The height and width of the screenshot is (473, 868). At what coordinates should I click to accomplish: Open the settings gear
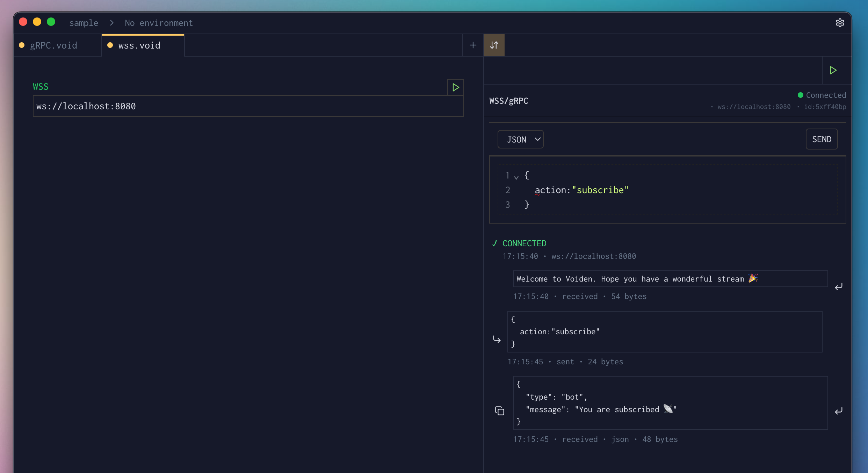[840, 22]
